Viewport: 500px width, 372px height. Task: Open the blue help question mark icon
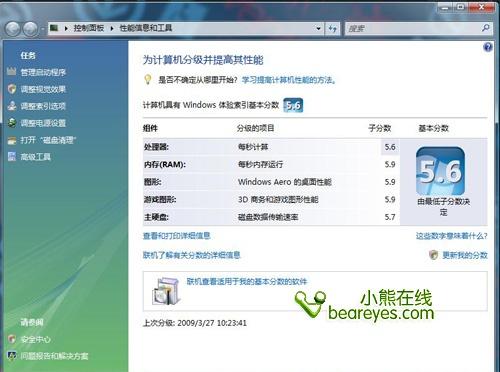(x=488, y=47)
